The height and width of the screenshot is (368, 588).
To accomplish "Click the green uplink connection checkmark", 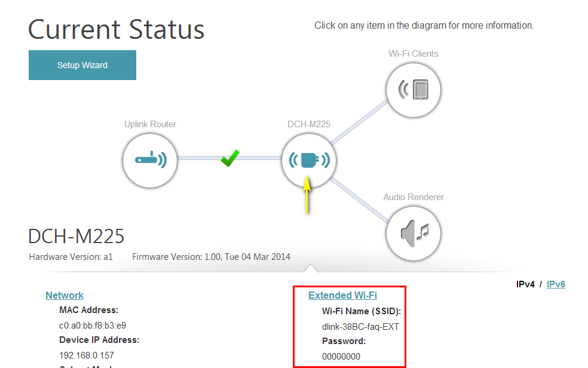I will click(229, 159).
